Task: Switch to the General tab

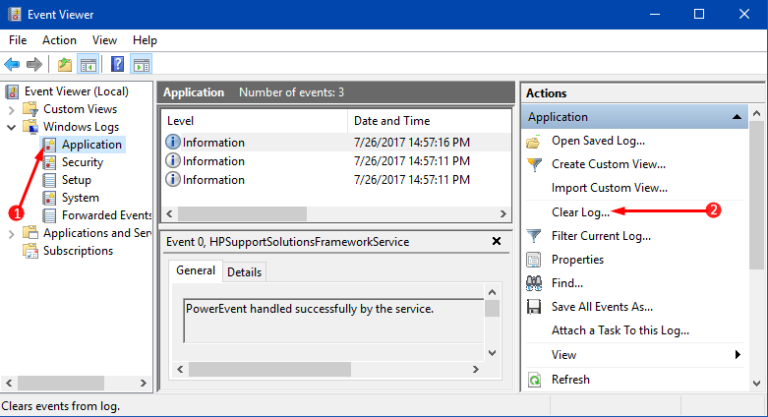Action: pyautogui.click(x=195, y=270)
